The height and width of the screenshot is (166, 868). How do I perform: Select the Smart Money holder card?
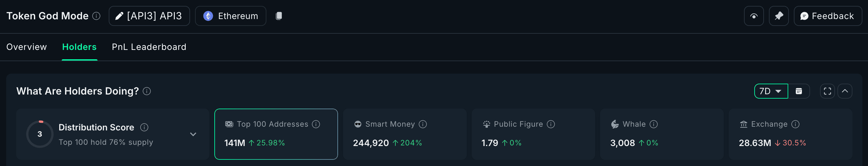[x=404, y=134]
